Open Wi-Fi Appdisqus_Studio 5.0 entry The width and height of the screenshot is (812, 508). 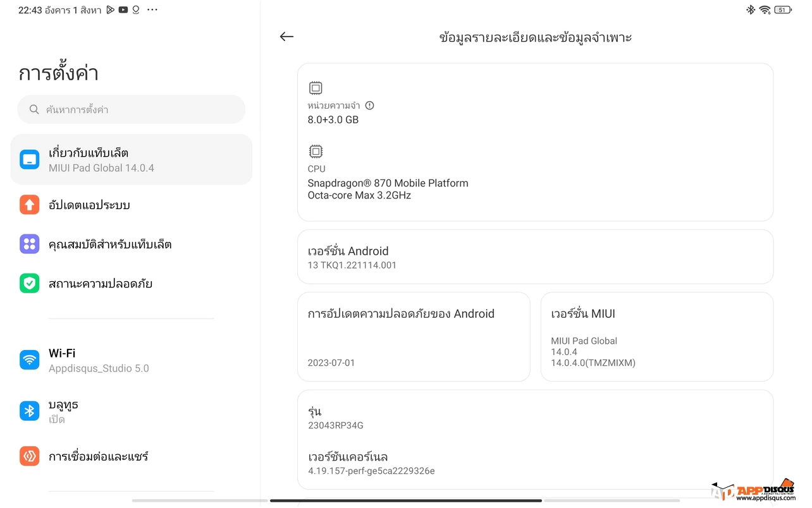point(132,360)
